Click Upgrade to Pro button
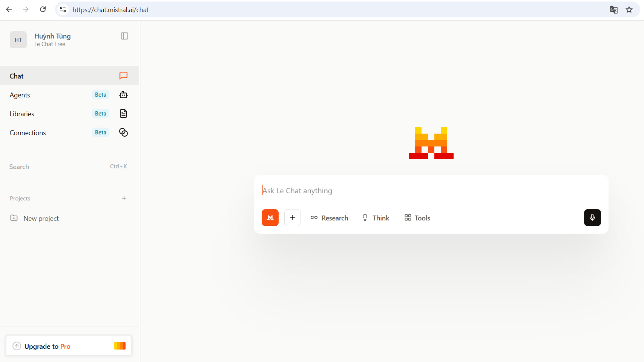The width and height of the screenshot is (644, 362). click(69, 346)
